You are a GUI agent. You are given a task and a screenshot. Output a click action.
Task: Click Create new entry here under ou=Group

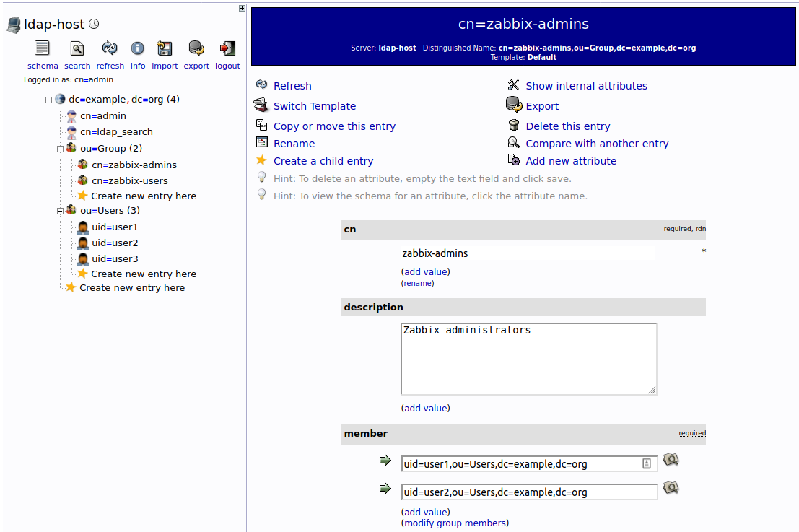click(143, 196)
